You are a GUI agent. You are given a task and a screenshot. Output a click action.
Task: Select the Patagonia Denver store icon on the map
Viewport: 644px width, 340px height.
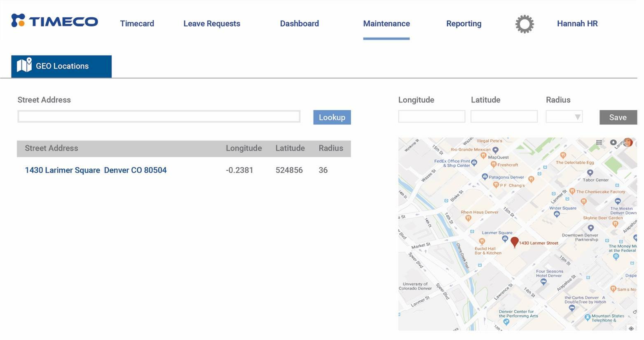[x=485, y=176]
